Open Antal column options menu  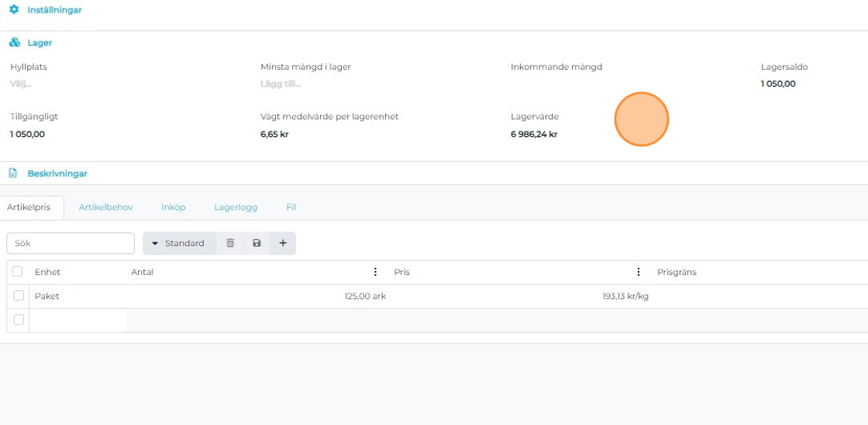(375, 272)
